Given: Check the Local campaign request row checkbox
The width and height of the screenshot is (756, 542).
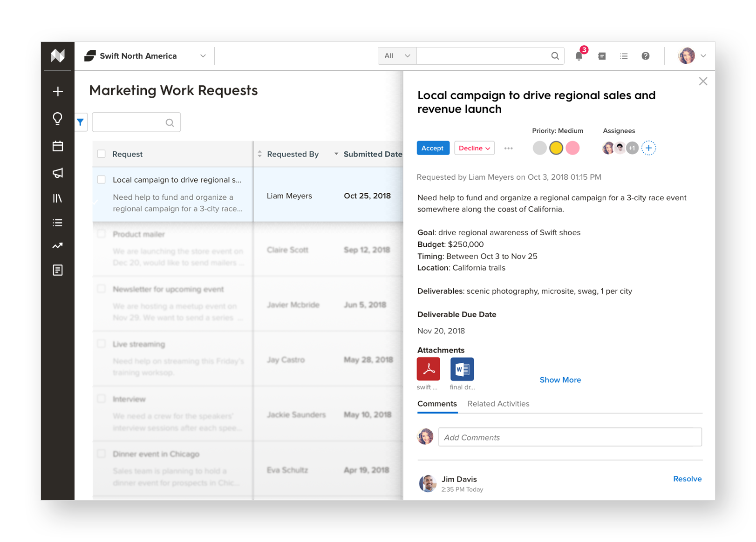Looking at the screenshot, I should point(102,180).
